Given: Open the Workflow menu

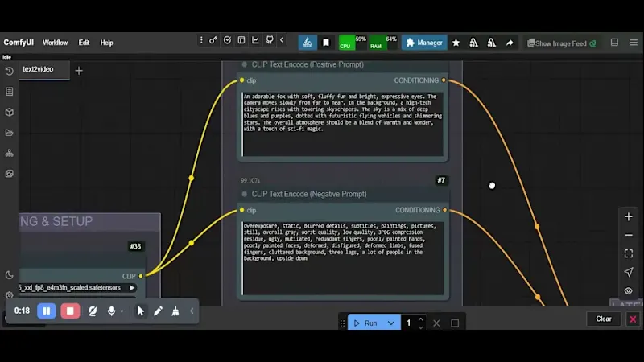Looking at the screenshot, I should click(55, 43).
